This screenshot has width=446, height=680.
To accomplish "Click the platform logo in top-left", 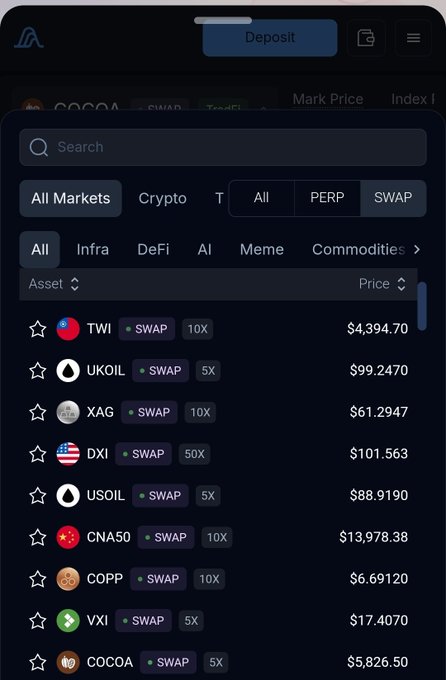I will coord(29,38).
